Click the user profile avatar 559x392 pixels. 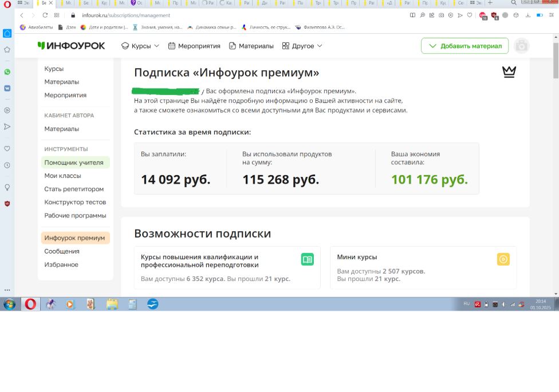pyautogui.click(x=521, y=46)
